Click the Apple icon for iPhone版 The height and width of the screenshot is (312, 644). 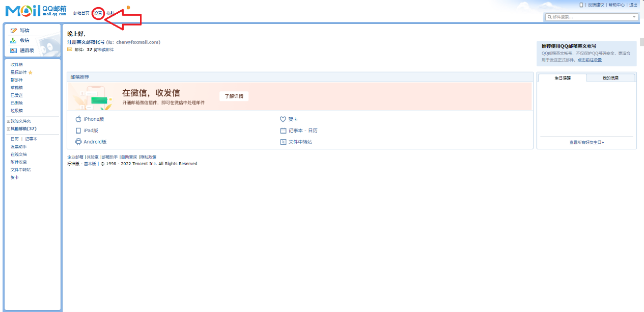click(78, 119)
